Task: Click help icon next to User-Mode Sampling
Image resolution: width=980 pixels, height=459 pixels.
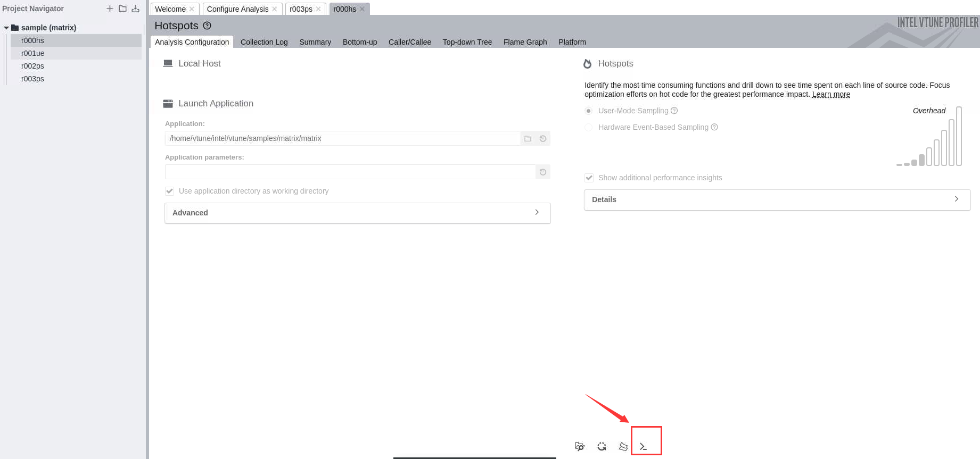Action: pos(674,111)
